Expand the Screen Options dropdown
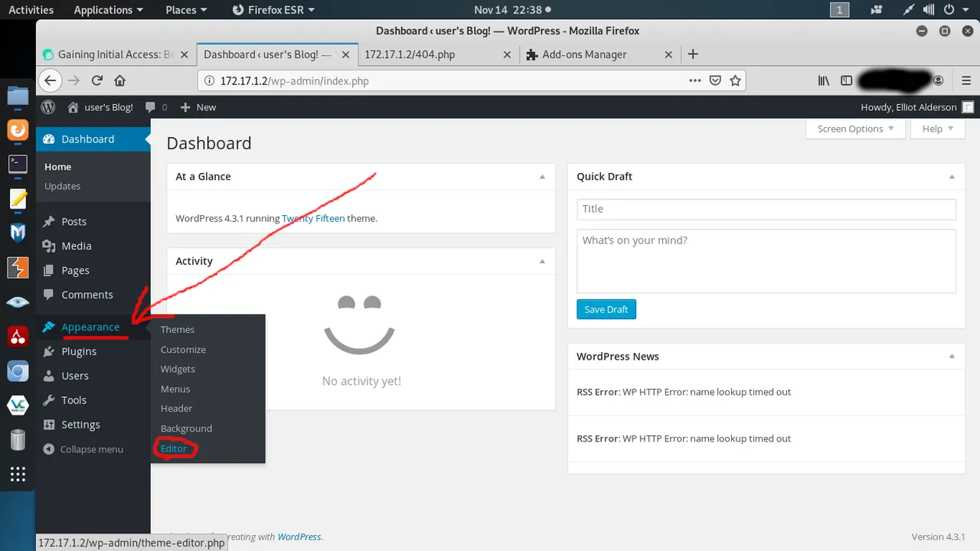Screen dimensions: 980x551 pos(855,129)
